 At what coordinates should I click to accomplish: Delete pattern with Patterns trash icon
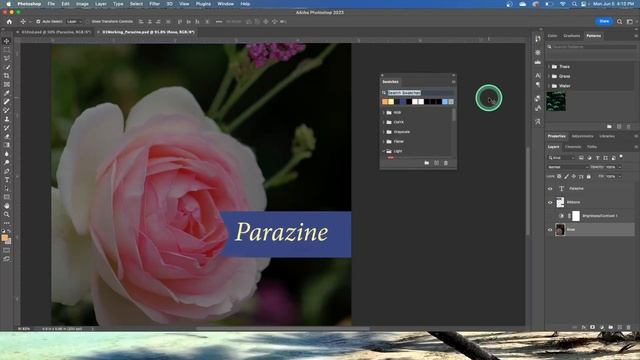pyautogui.click(x=628, y=127)
